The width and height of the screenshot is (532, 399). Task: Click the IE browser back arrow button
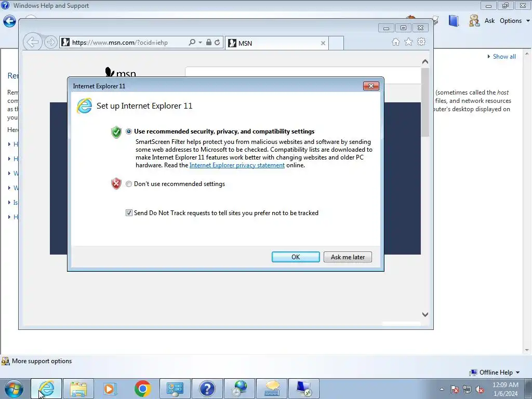pyautogui.click(x=33, y=42)
